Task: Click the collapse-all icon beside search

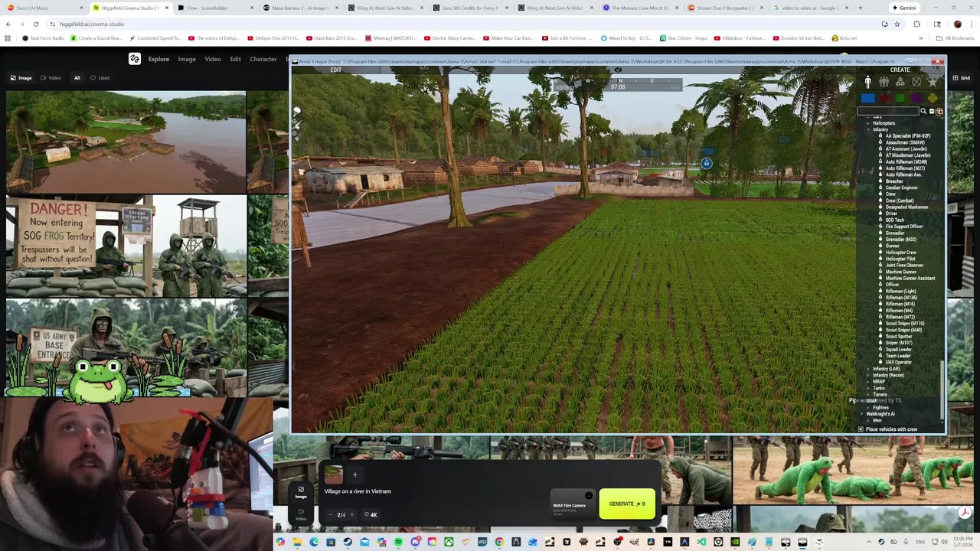Action: coord(932,112)
